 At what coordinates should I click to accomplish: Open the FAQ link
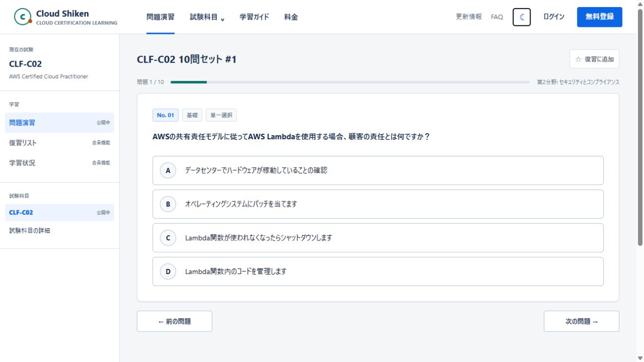pos(497,17)
